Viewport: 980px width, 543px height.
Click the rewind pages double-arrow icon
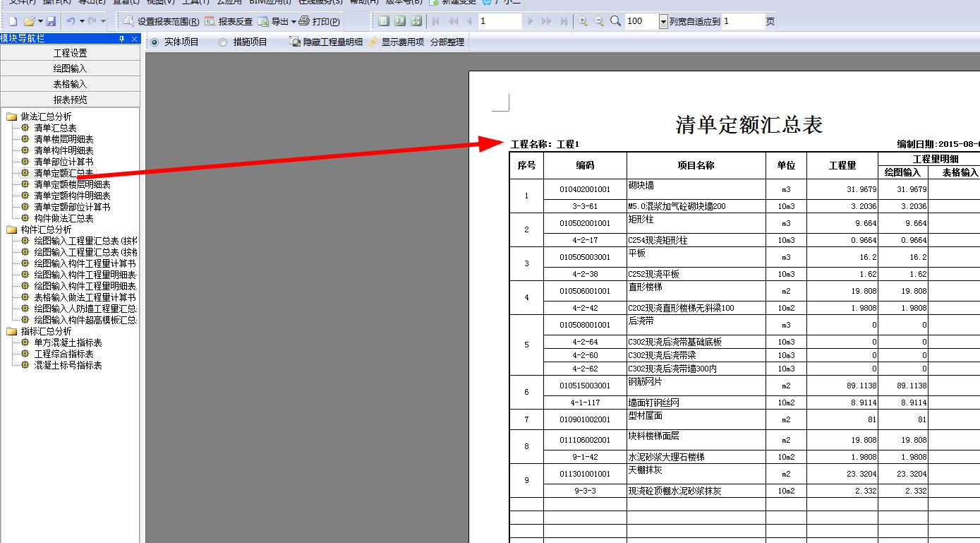[453, 21]
